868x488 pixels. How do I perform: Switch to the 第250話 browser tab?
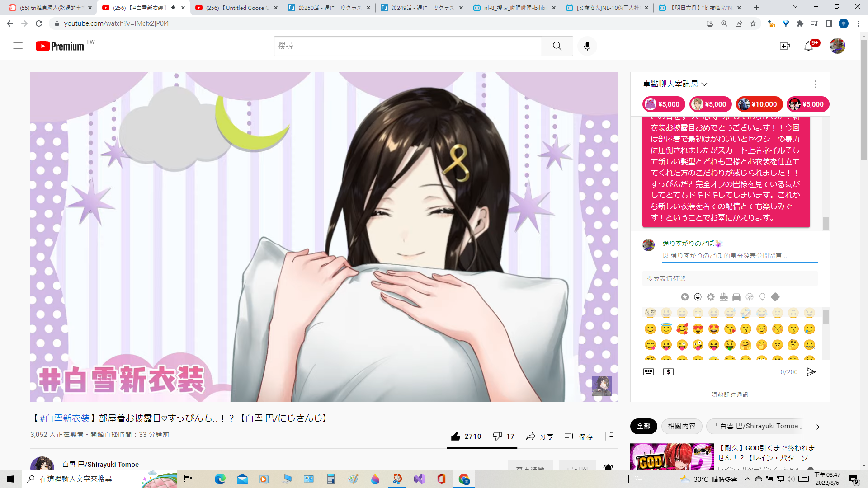tap(330, 8)
